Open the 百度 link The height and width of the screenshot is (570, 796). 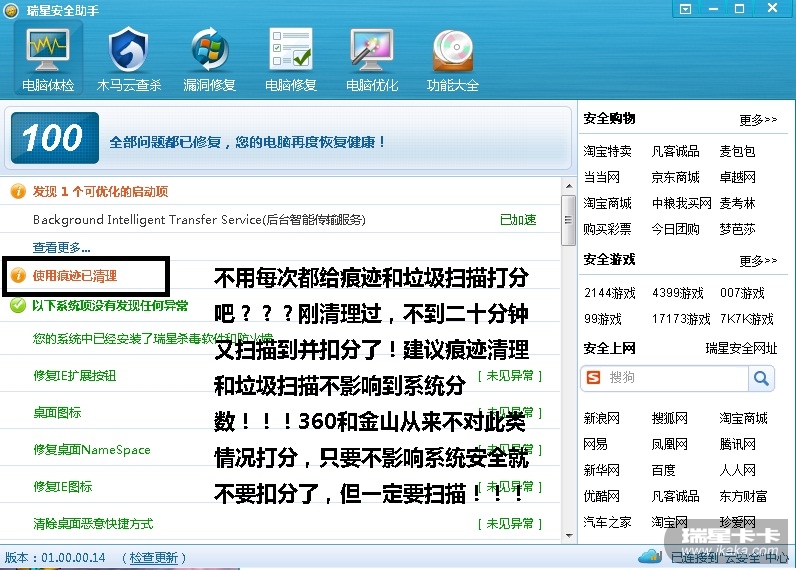point(663,470)
